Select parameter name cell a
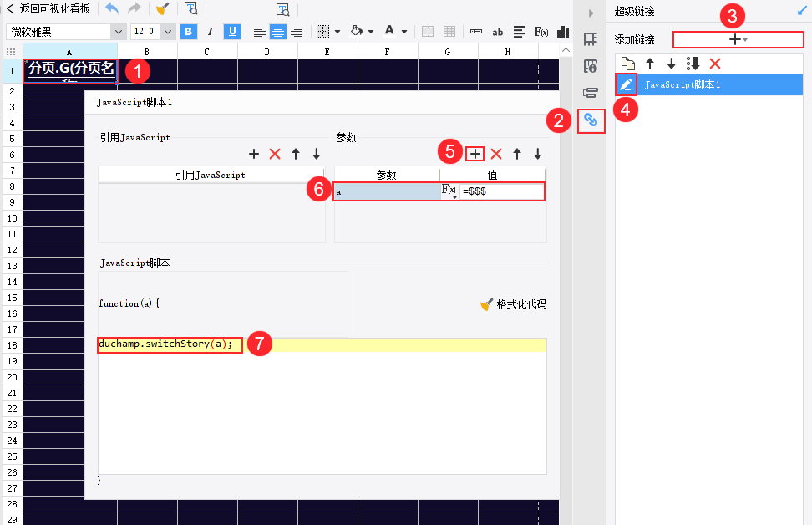The height and width of the screenshot is (525, 812). [x=387, y=191]
